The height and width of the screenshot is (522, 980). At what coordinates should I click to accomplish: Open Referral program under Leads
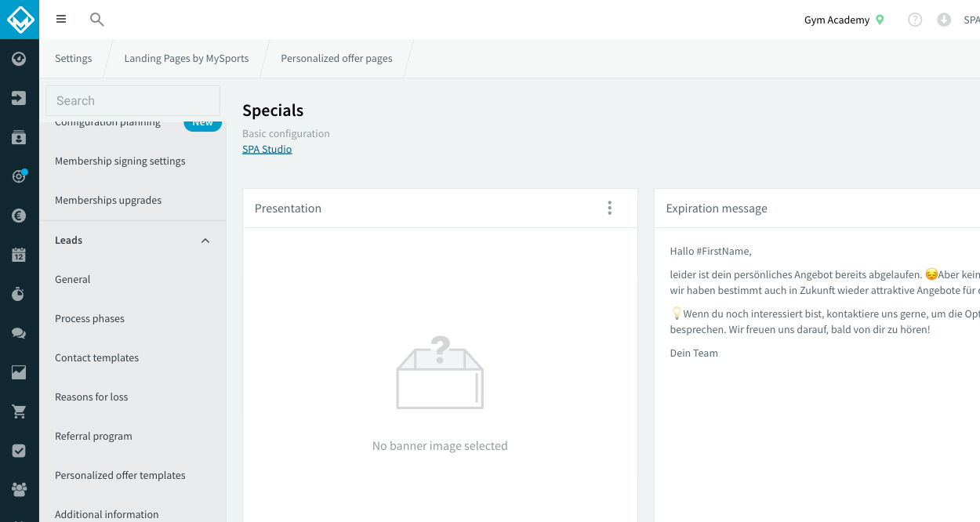pyautogui.click(x=93, y=436)
